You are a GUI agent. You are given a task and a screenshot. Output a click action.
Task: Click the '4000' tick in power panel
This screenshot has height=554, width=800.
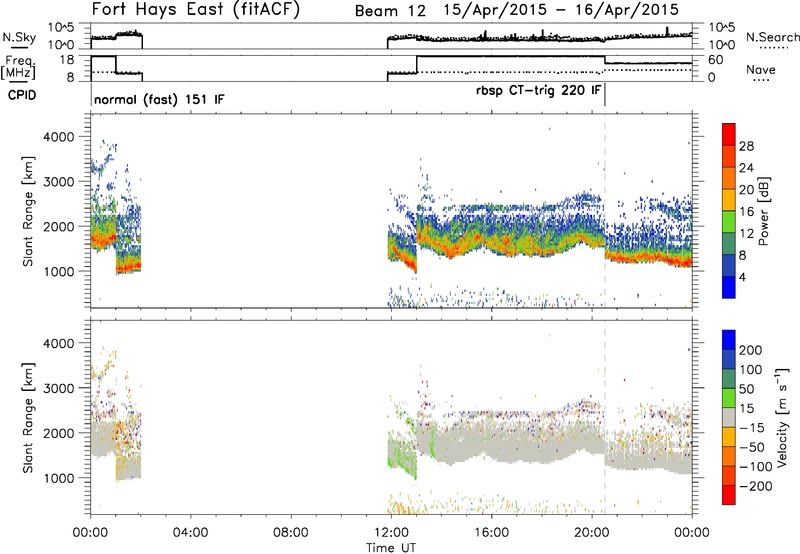(58, 137)
